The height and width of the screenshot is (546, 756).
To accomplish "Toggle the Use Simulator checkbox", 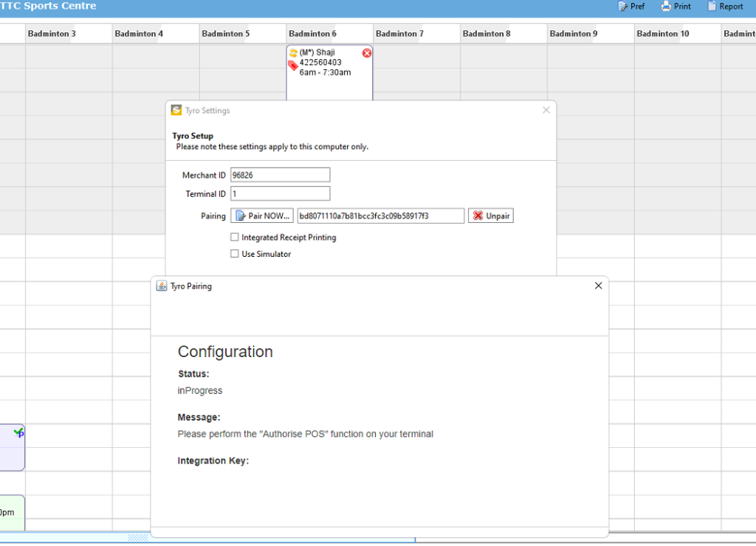I will pyautogui.click(x=234, y=254).
